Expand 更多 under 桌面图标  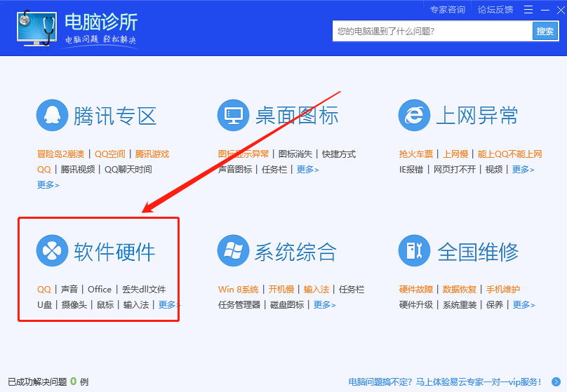(x=308, y=169)
